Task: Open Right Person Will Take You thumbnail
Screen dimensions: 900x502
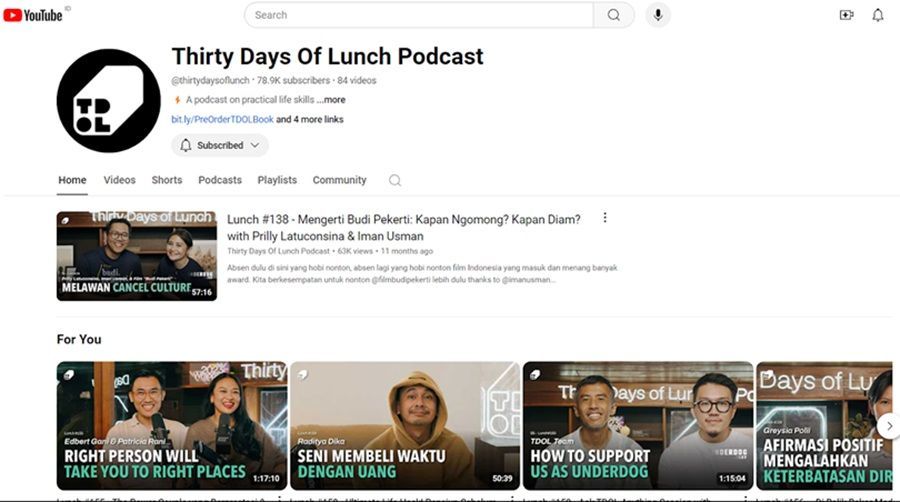Action: (172, 426)
